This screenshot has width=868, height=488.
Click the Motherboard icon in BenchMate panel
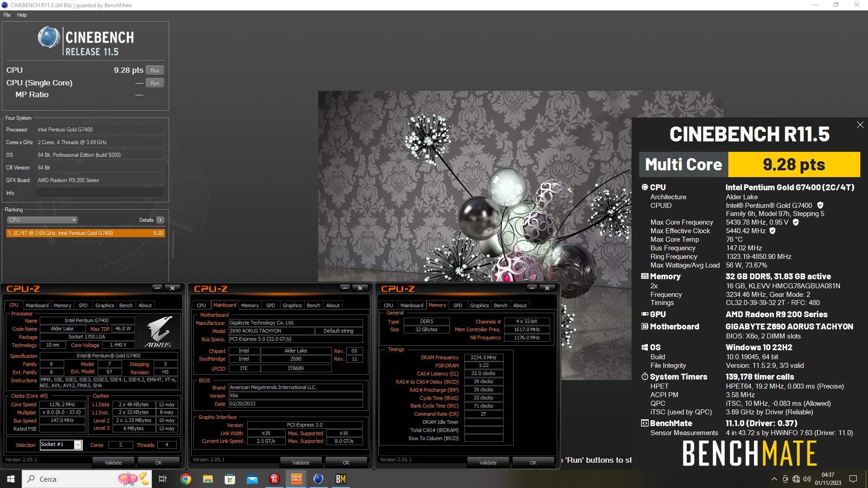click(x=645, y=326)
